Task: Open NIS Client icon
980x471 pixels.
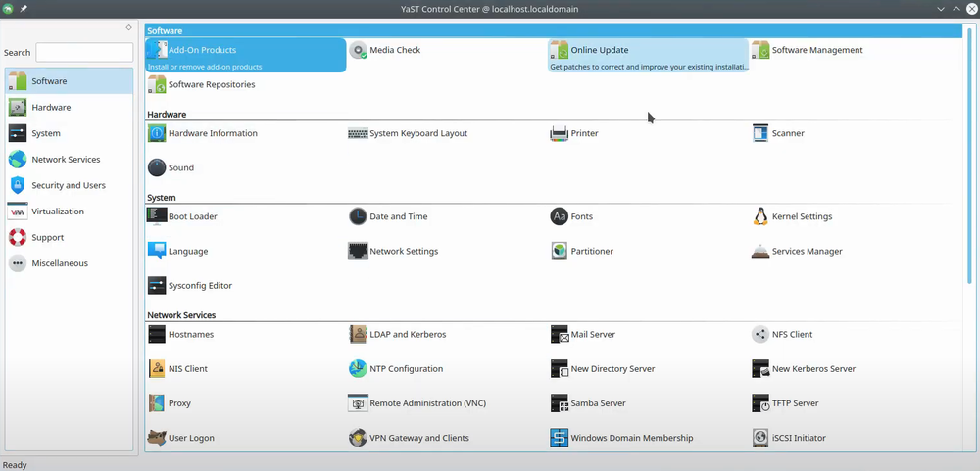Action: point(157,368)
